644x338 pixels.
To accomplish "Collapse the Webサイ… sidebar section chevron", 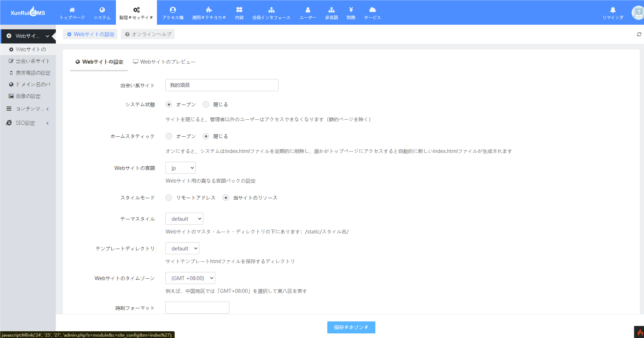I will [47, 36].
